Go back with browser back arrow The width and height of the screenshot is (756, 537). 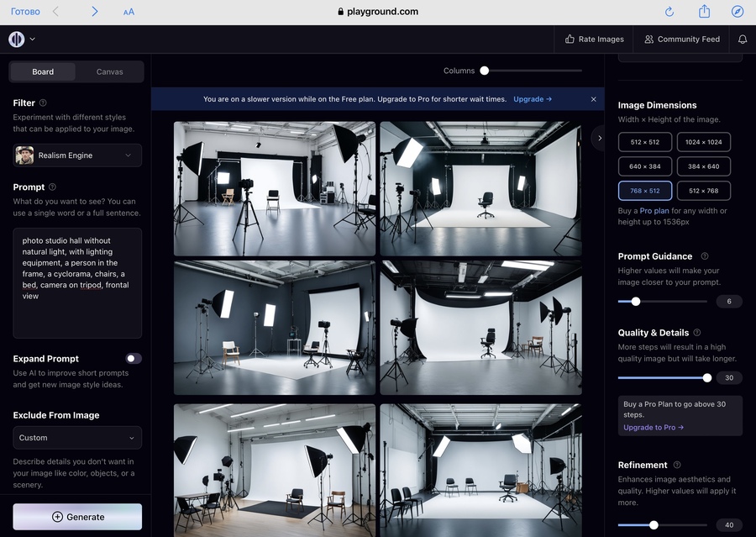[x=56, y=12]
